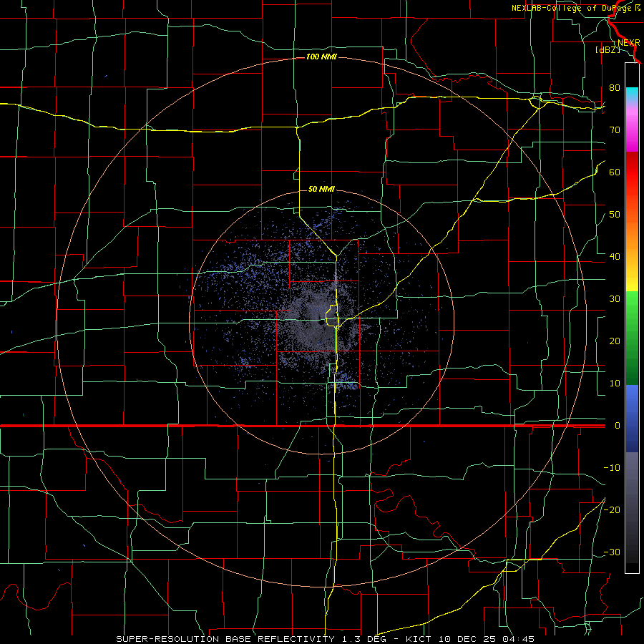This screenshot has width=644, height=644.
Task: Select the 40 value on the dBZ scale
Action: (615, 257)
